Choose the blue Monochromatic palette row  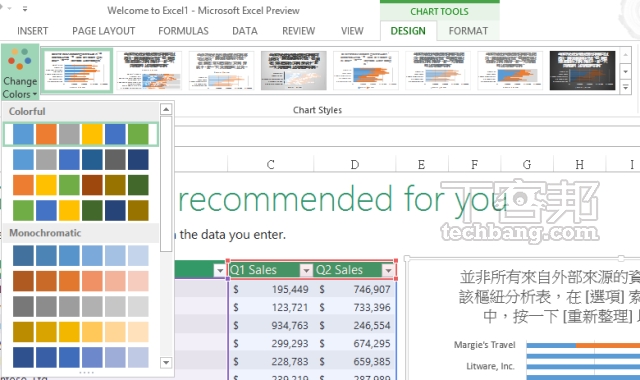click(80, 256)
